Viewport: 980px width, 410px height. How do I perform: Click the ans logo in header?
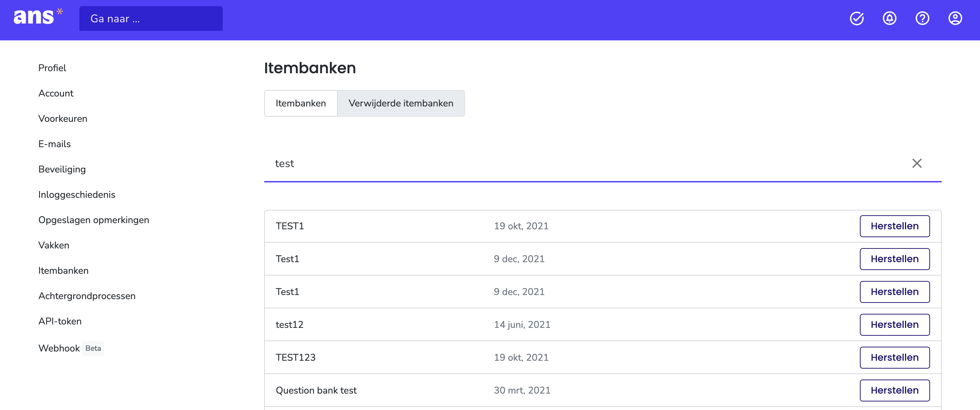click(38, 17)
